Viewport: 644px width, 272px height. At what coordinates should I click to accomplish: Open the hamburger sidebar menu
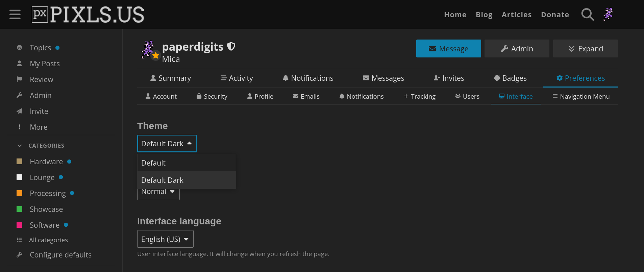click(x=15, y=15)
